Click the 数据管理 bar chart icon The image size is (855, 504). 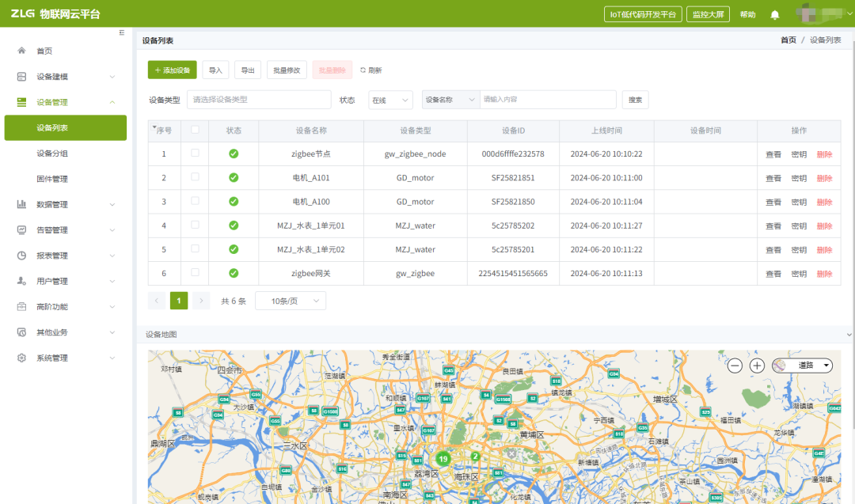point(22,204)
